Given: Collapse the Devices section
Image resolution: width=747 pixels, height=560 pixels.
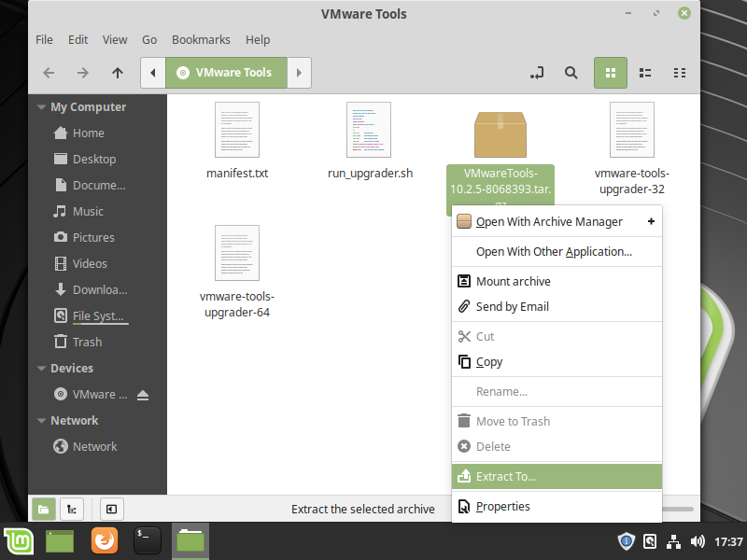Looking at the screenshot, I should [41, 369].
